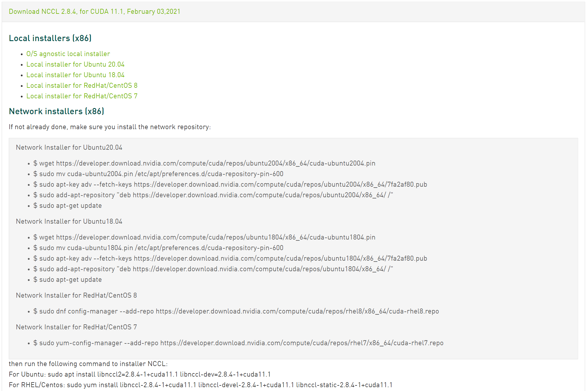Click Network Installer for RedHat/CentOS 8 label

click(x=76, y=295)
